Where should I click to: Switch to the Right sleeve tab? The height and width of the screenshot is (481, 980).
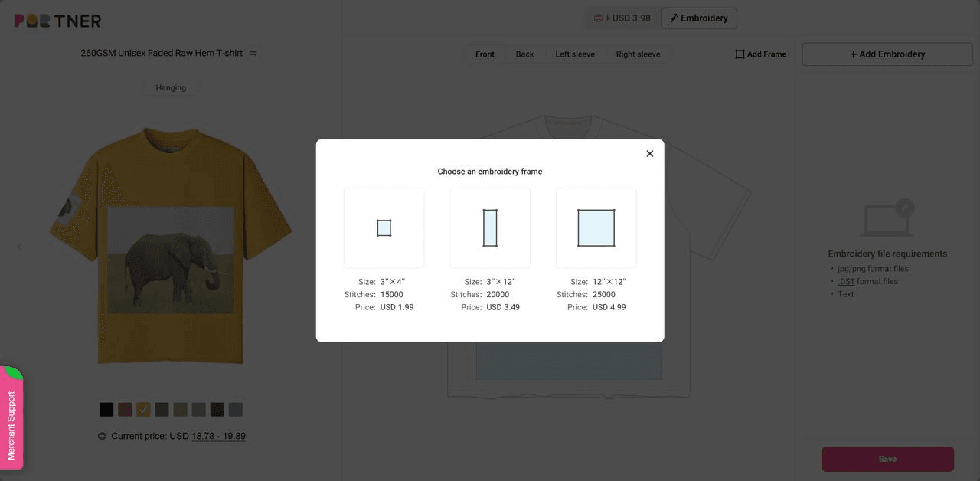[x=638, y=54]
